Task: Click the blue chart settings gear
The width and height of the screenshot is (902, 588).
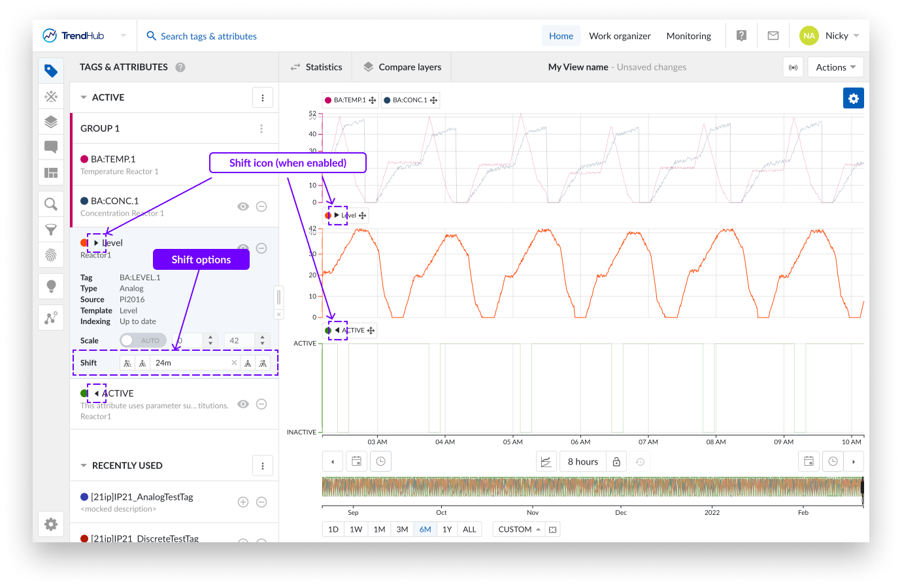Action: pos(853,99)
